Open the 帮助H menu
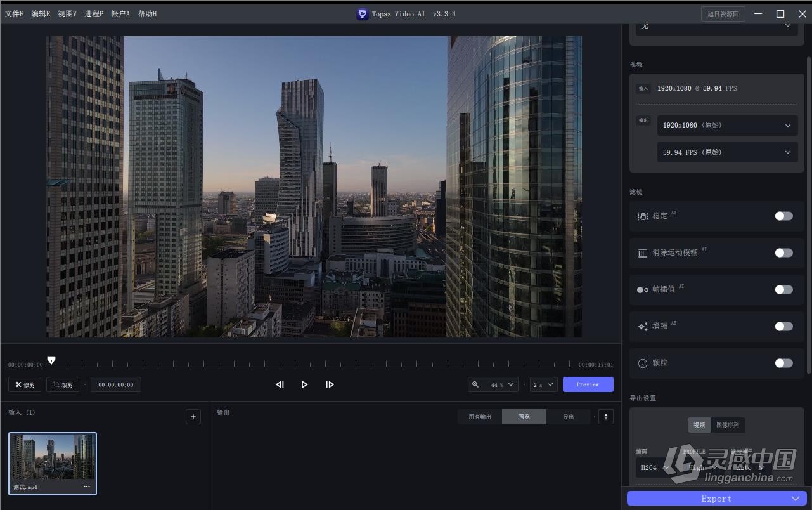Viewport: 812px width, 510px height. (x=147, y=14)
